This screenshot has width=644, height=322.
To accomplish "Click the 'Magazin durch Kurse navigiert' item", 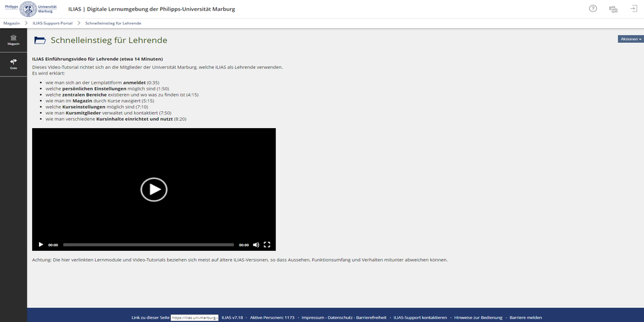I will click(x=100, y=101).
